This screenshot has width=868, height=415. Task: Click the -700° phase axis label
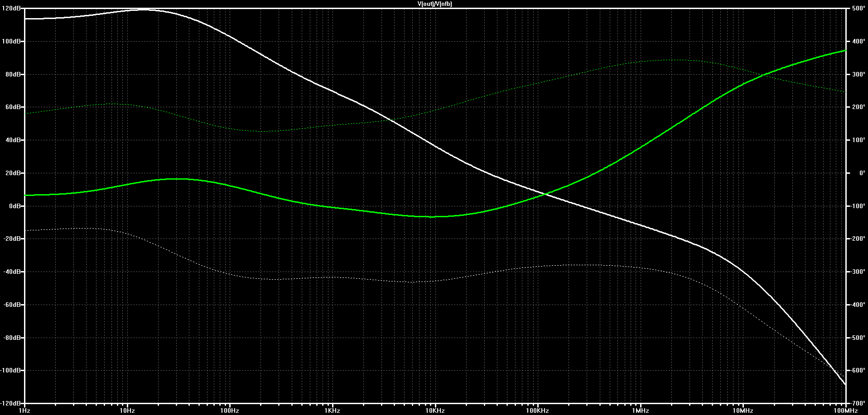click(x=858, y=403)
